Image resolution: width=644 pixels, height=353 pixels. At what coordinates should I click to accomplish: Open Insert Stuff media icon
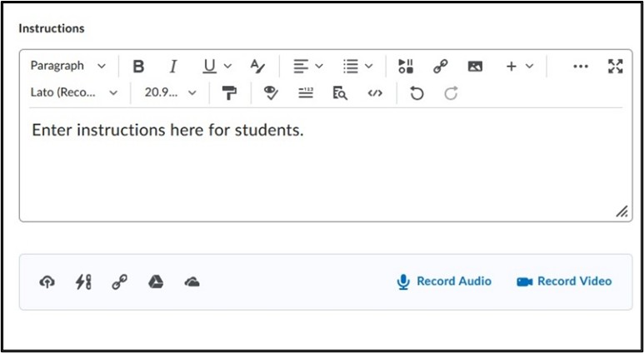[406, 66]
